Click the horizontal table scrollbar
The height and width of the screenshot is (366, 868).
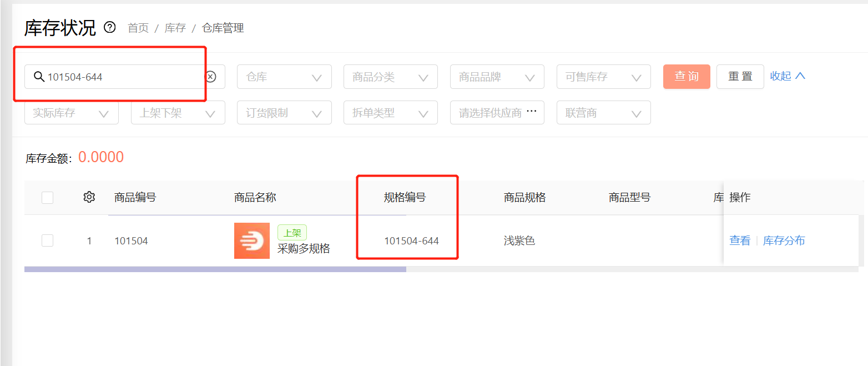tap(215, 269)
